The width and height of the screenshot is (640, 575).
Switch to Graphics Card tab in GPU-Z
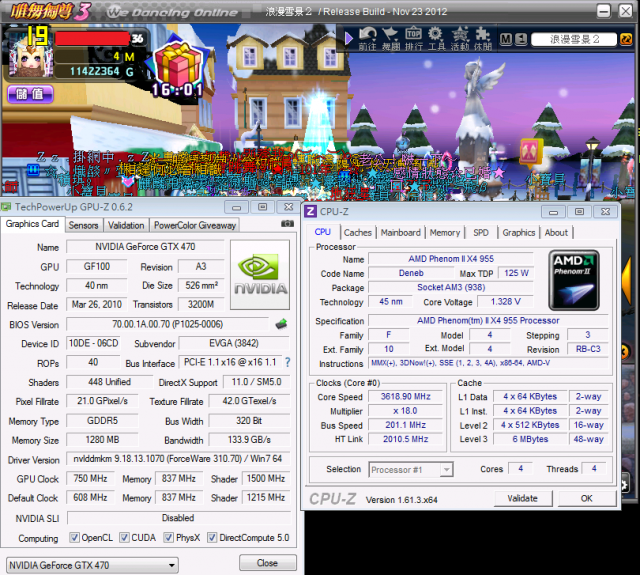pyautogui.click(x=32, y=224)
